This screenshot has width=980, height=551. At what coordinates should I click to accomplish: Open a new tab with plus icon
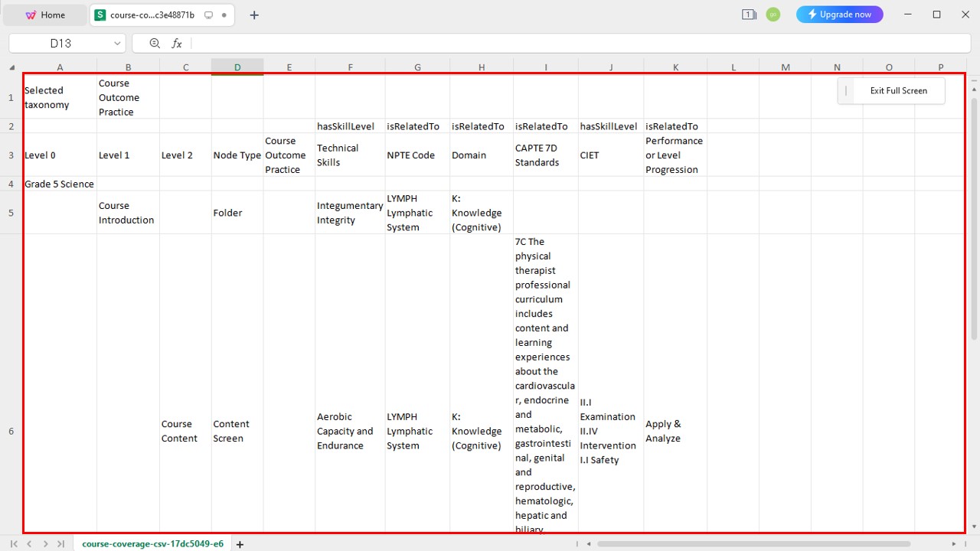254,15
